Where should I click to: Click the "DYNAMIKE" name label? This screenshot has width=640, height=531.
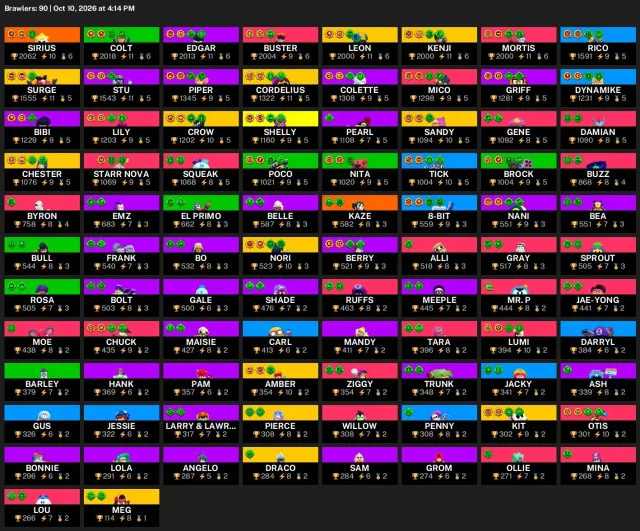(x=598, y=90)
